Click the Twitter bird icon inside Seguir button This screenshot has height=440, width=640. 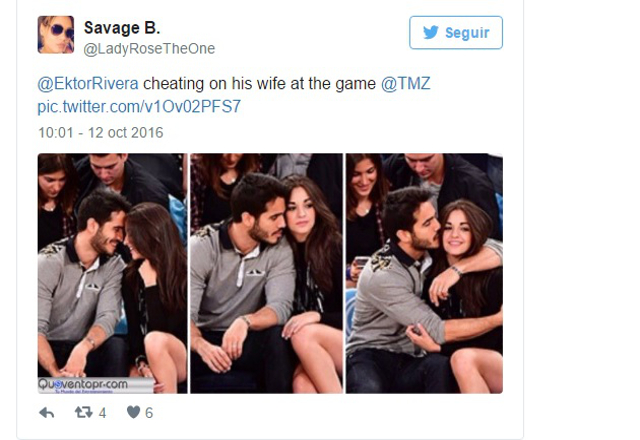point(431,32)
